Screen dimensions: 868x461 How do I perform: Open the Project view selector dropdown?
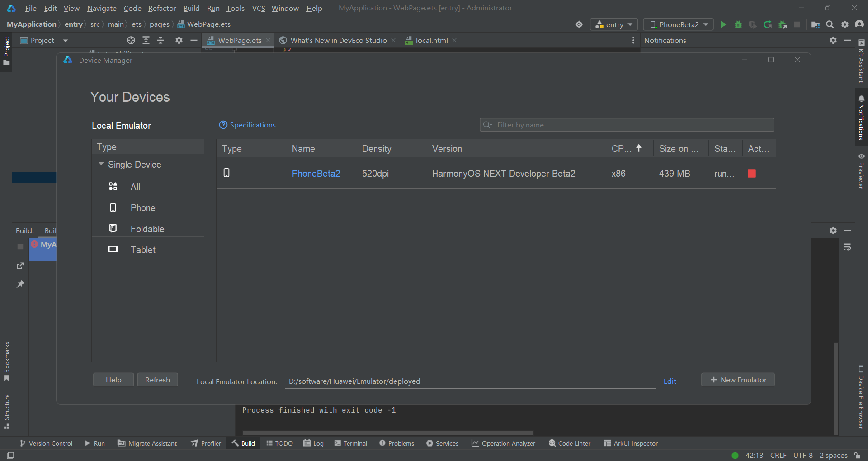pyautogui.click(x=44, y=40)
